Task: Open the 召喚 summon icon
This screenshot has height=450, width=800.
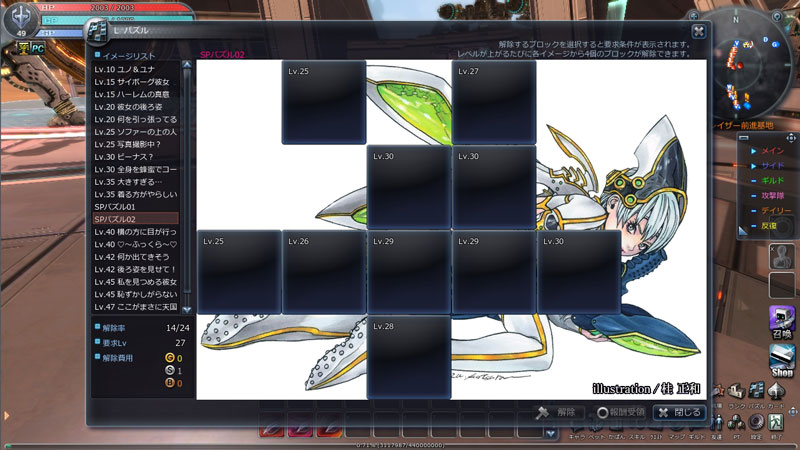Action: click(782, 322)
